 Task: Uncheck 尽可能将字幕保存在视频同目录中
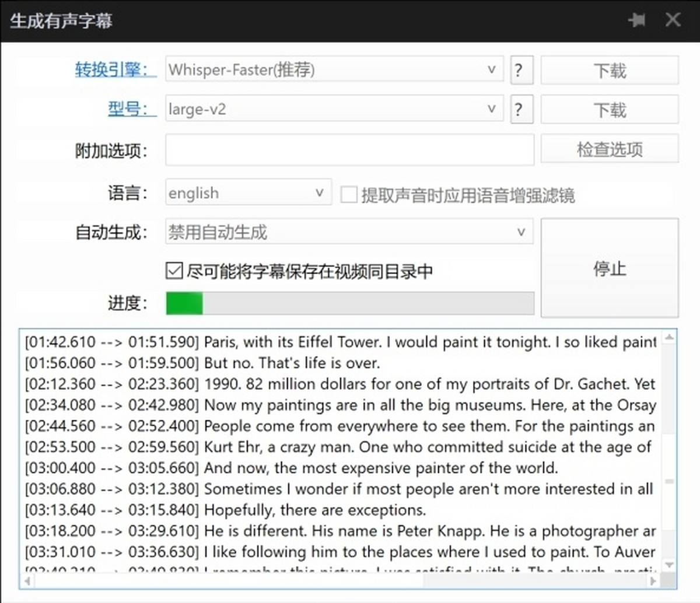click(174, 271)
